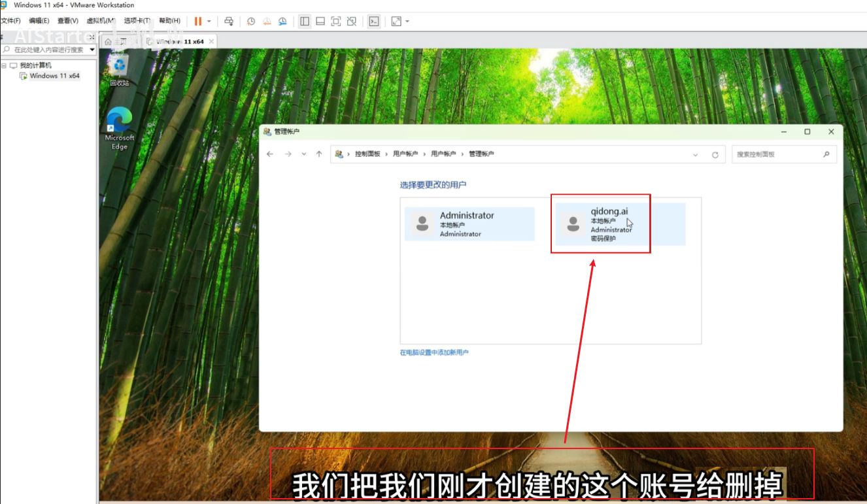The width and height of the screenshot is (867, 504).
Task: Click the send Ctrl+Alt+Del toolbar icon
Action: point(228,21)
